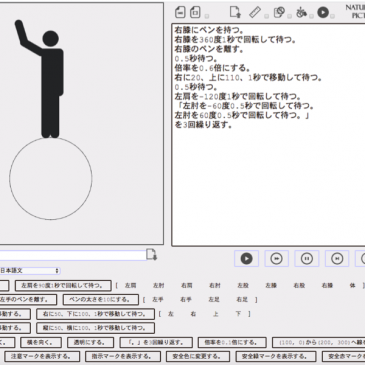This screenshot has width=365, height=365.
Task: Toggle the checkbox beside the top play icon
Action: click(x=332, y=16)
